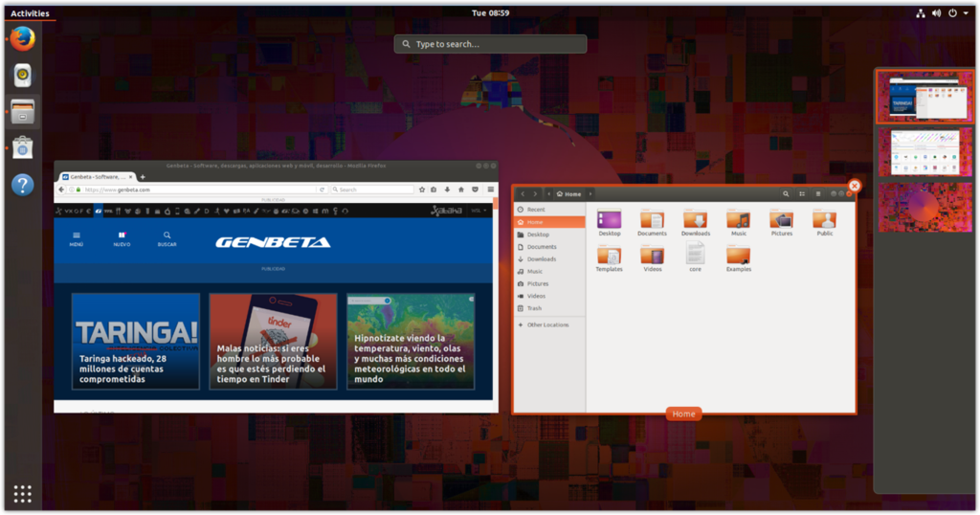
Task: Select the second workspace thumbnail
Action: pyautogui.click(x=924, y=152)
